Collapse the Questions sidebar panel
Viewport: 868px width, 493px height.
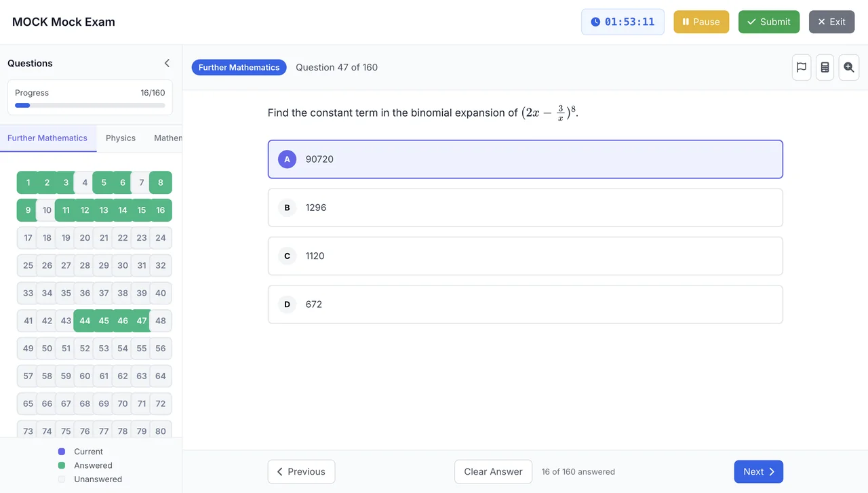[x=167, y=63]
